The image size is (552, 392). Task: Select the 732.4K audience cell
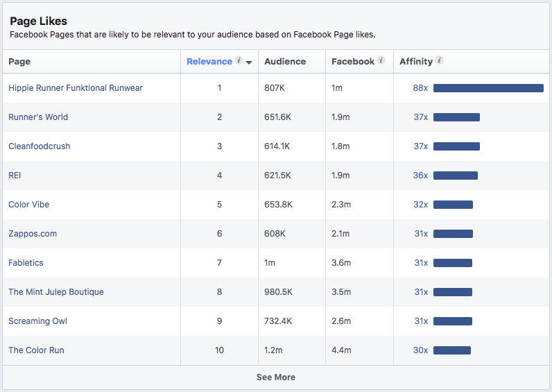(278, 321)
